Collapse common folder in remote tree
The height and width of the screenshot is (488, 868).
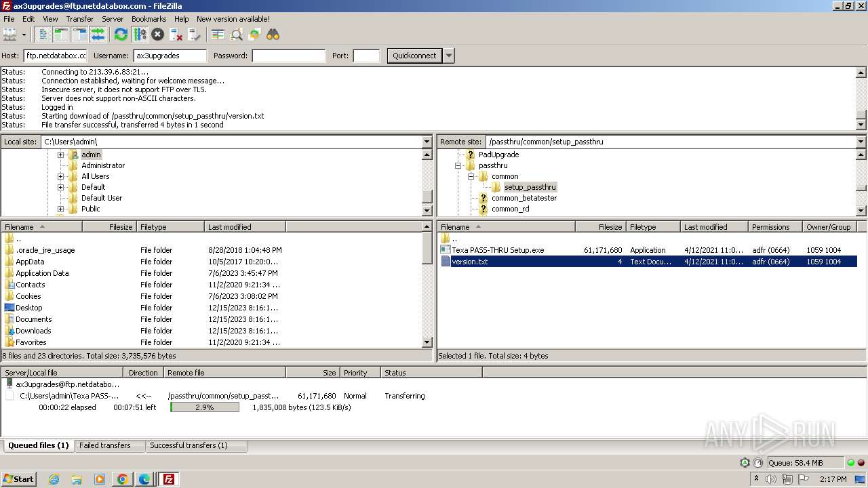pos(471,176)
